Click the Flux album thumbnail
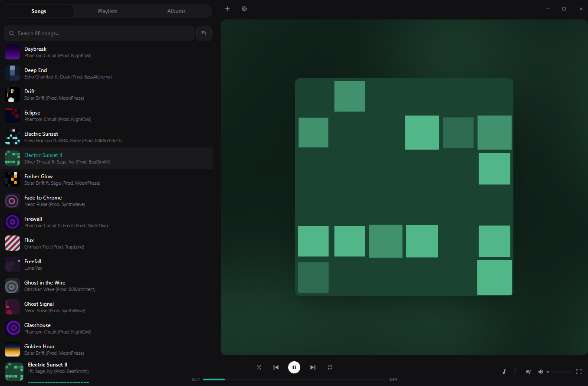 coord(12,243)
